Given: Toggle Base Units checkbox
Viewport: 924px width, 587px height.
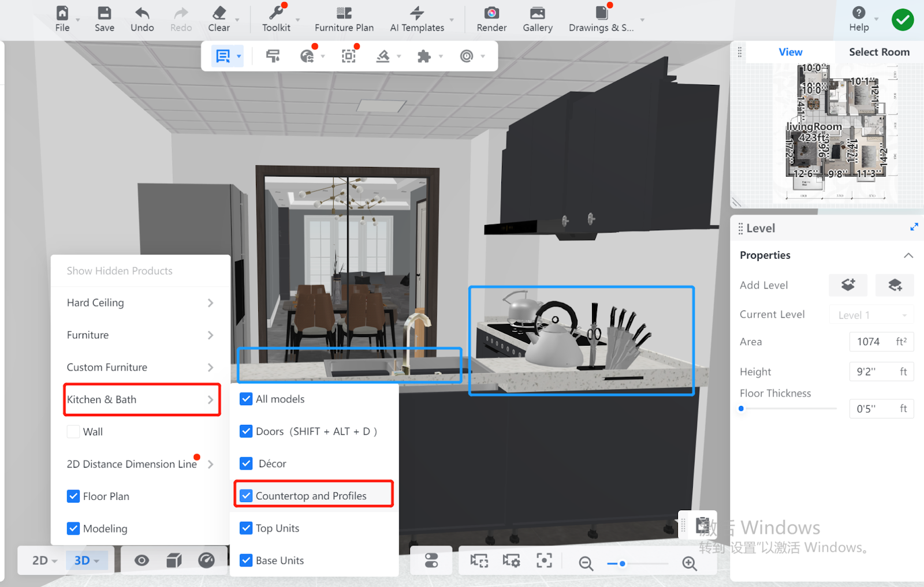Looking at the screenshot, I should point(246,560).
